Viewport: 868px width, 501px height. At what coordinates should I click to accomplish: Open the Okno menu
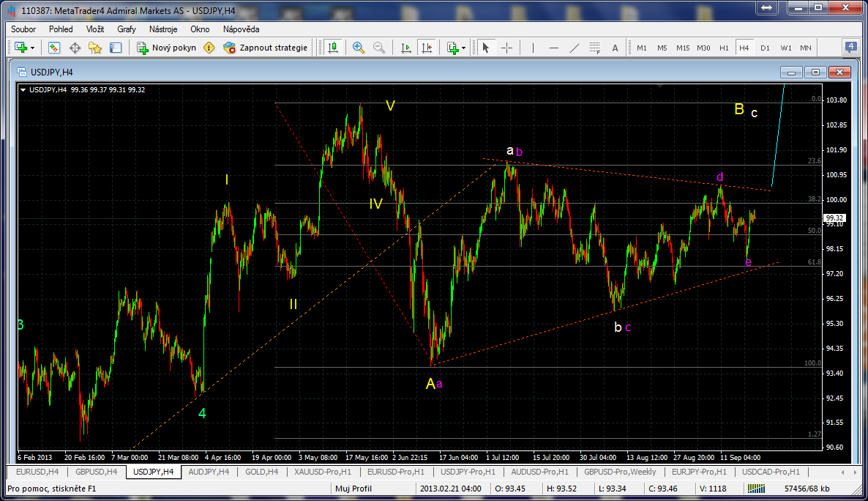(x=200, y=29)
